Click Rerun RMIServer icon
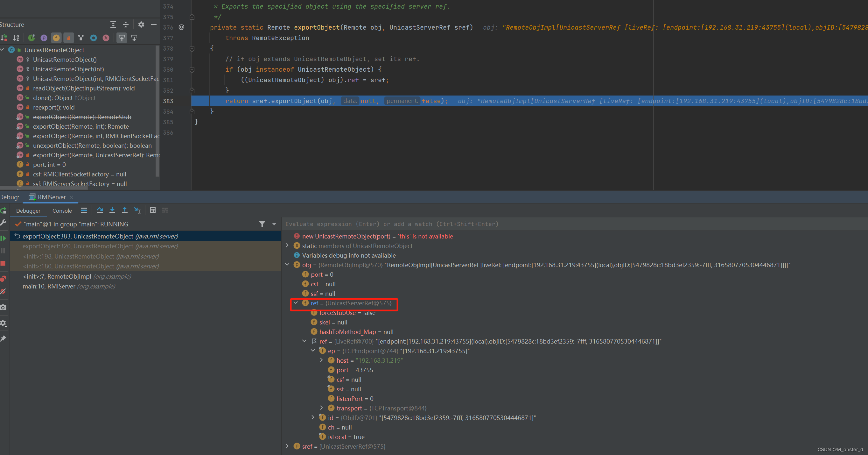 (3, 210)
